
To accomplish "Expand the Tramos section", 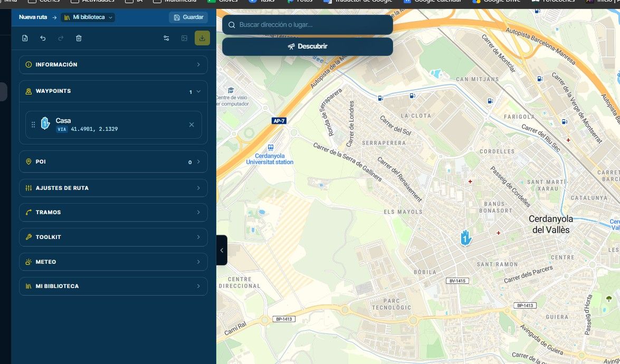I will (113, 212).
